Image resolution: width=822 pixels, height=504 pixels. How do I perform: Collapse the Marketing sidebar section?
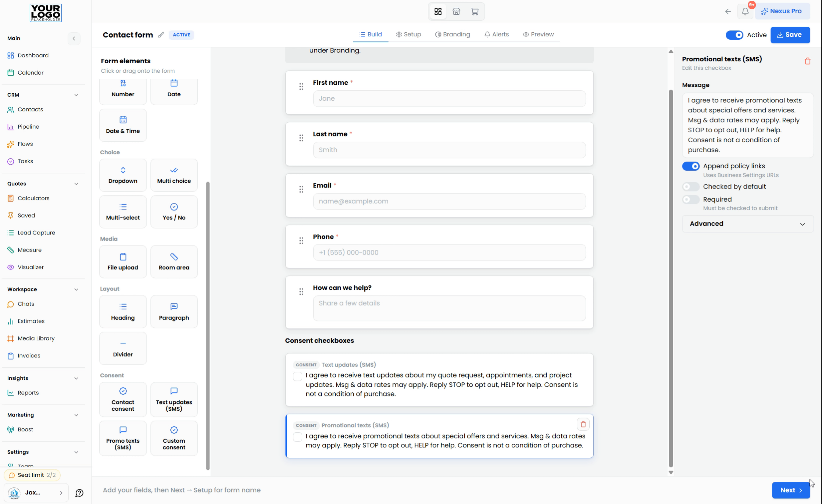pos(76,415)
